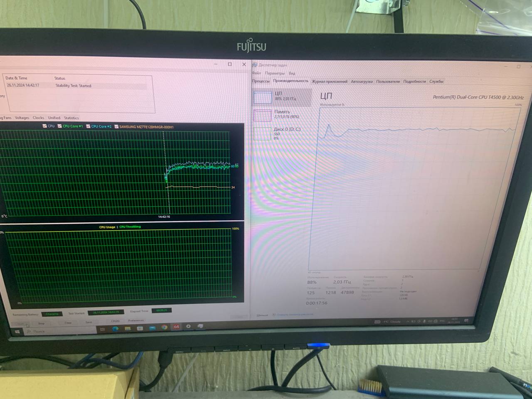
Task: Click the 14:42:16 time marker on graph
Action: pos(164,217)
